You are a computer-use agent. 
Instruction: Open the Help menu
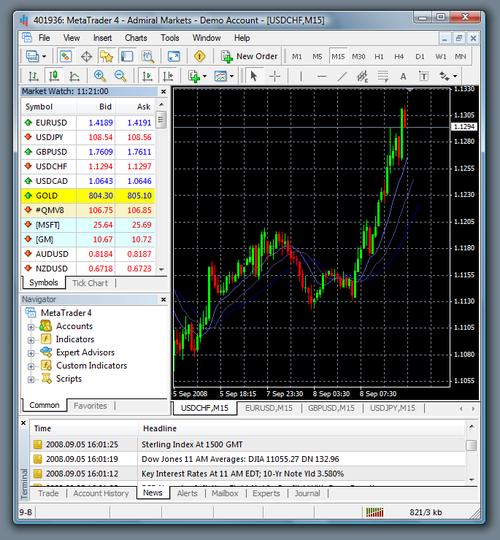[x=242, y=38]
